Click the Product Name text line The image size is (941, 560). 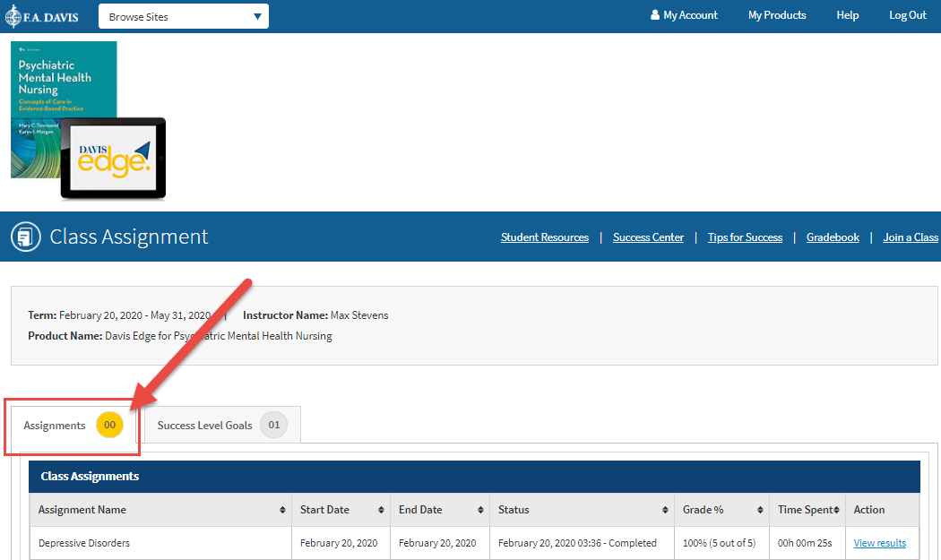point(180,335)
